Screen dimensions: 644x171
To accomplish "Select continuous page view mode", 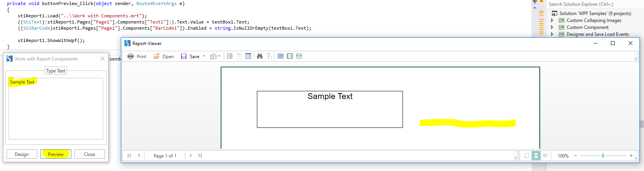I will 536,156.
